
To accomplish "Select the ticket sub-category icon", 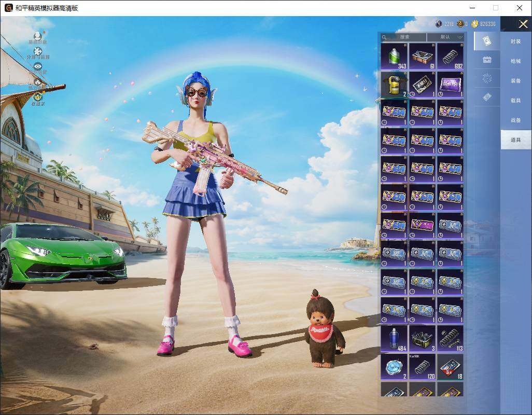I will pos(487,97).
